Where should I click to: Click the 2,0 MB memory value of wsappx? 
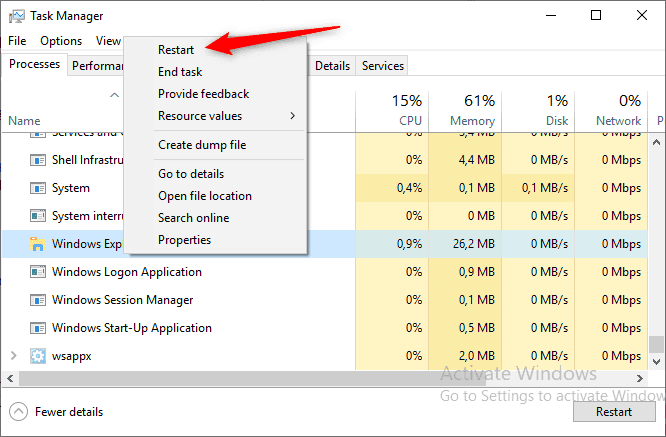(x=477, y=356)
